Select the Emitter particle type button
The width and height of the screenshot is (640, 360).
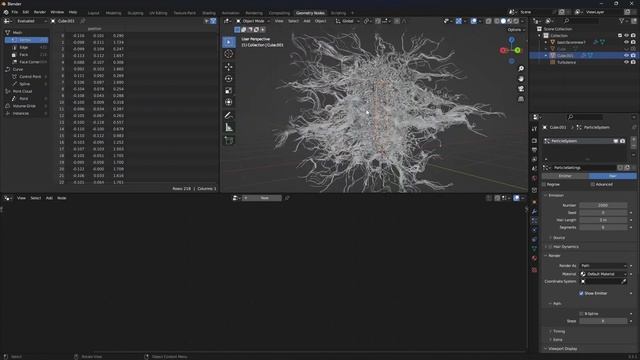tap(565, 176)
